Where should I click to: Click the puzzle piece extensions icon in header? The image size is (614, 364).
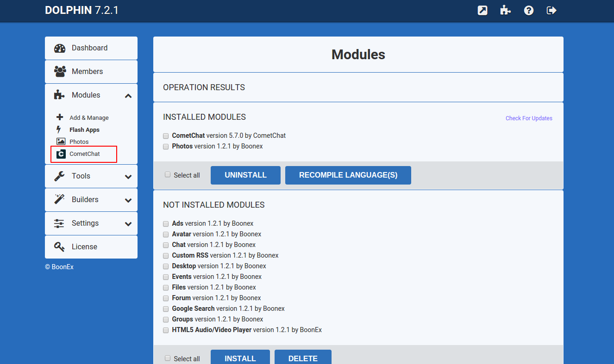(506, 10)
